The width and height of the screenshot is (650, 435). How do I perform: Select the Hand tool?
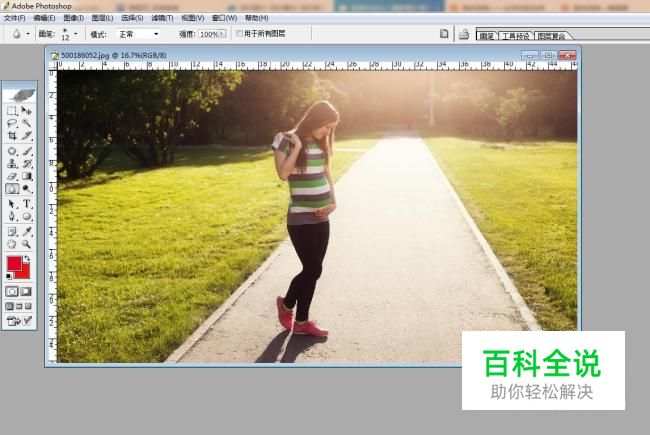click(12, 244)
